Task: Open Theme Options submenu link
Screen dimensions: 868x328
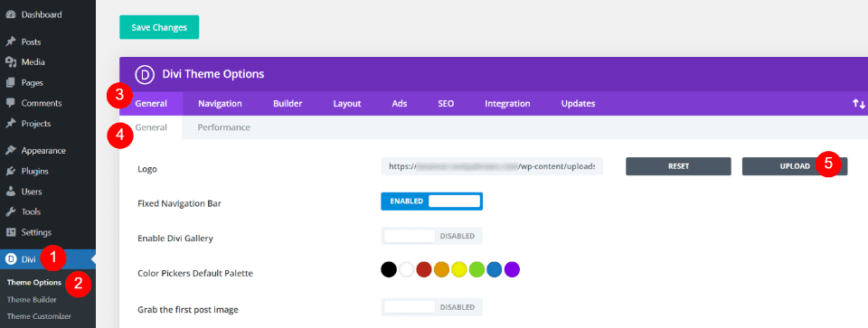Action: coord(34,282)
